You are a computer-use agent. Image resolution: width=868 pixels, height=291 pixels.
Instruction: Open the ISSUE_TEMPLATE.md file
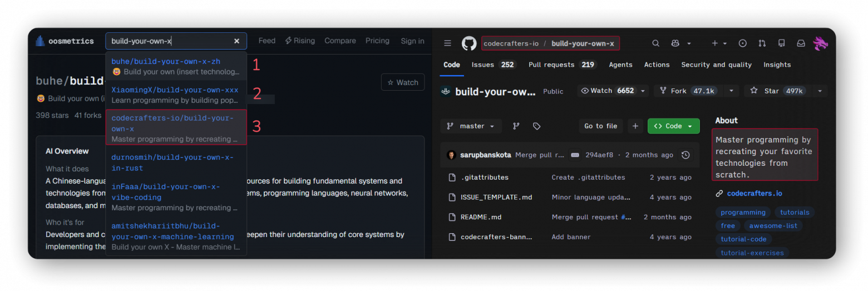click(496, 198)
